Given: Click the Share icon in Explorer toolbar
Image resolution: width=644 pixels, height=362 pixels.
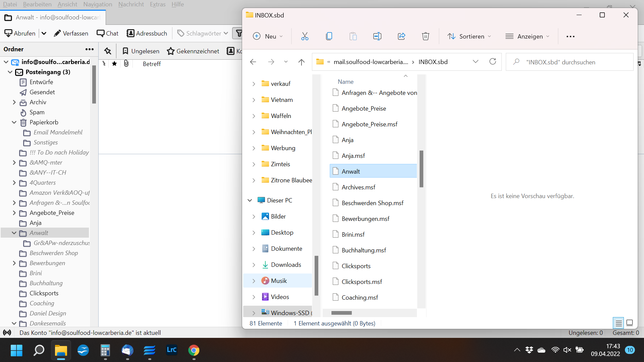Looking at the screenshot, I should (401, 36).
